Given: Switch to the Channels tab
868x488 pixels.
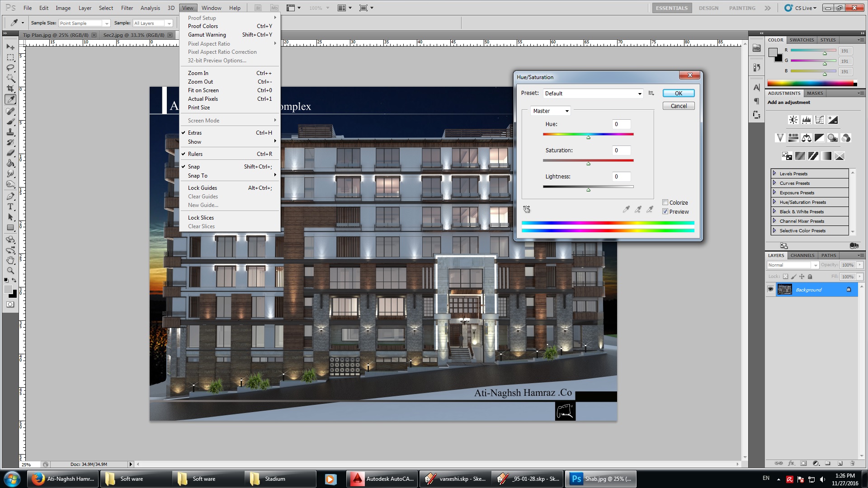Looking at the screenshot, I should (x=802, y=255).
